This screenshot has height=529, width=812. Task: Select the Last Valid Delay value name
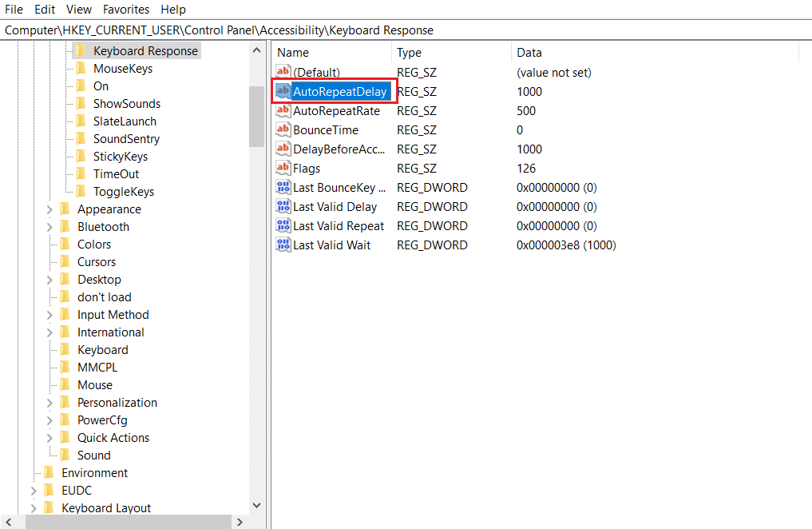tap(335, 207)
